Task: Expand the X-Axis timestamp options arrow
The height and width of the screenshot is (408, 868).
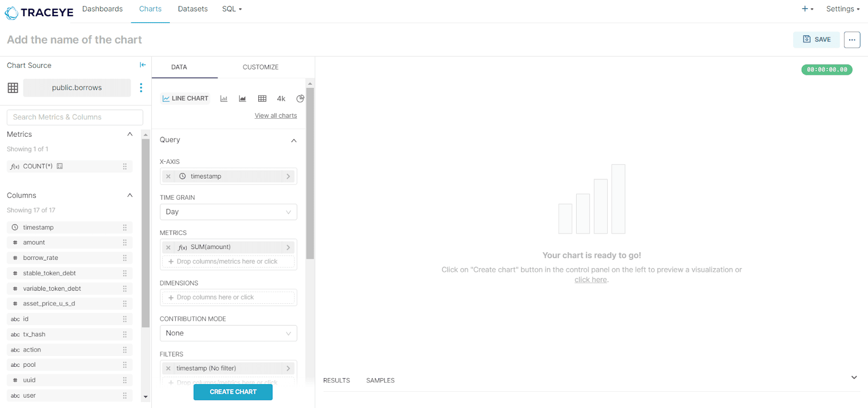Action: (x=288, y=176)
